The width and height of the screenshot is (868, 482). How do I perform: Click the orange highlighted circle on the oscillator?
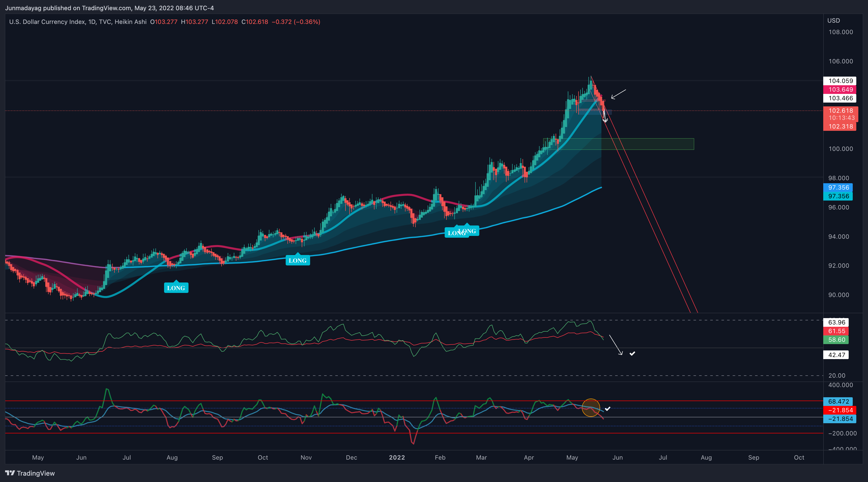click(591, 407)
